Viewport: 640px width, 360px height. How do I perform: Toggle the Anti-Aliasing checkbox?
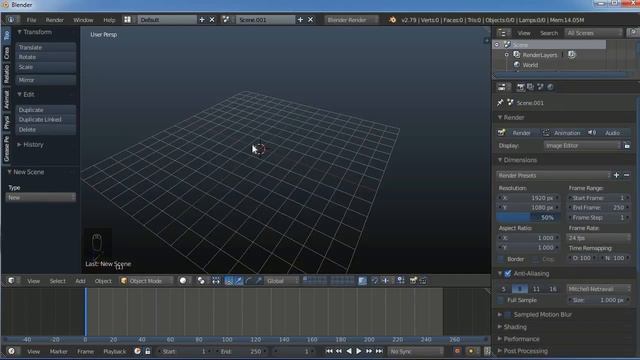(507, 273)
